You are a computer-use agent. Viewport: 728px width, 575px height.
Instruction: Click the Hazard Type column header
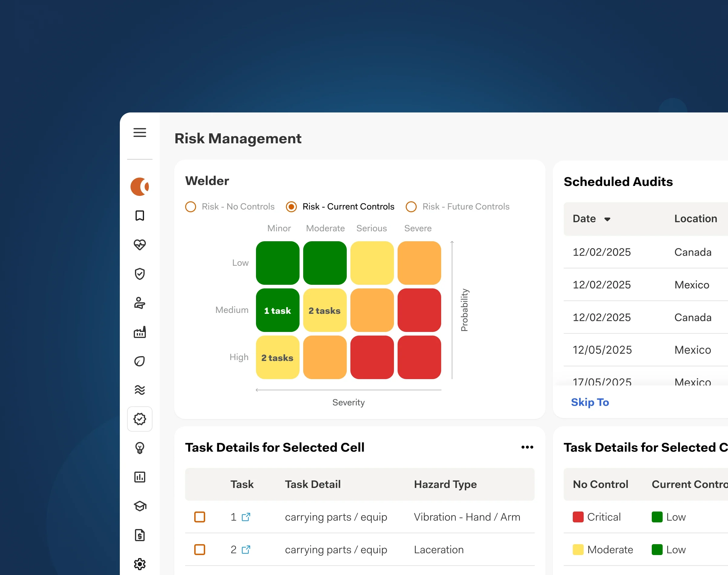click(x=445, y=484)
